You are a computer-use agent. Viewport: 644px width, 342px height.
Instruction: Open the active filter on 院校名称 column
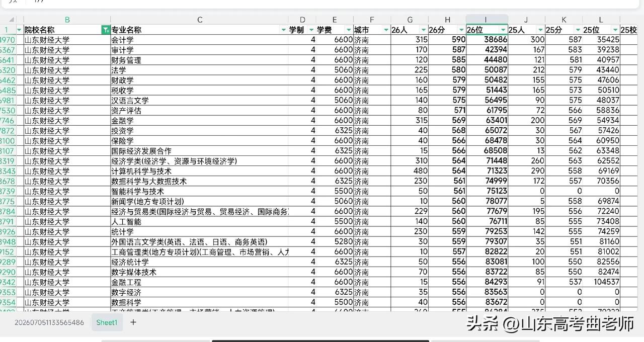tap(106, 30)
